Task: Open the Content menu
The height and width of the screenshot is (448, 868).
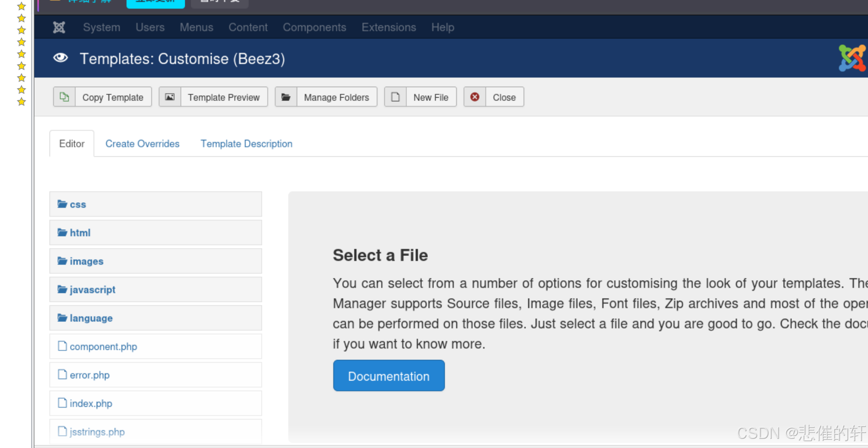Action: 248,28
